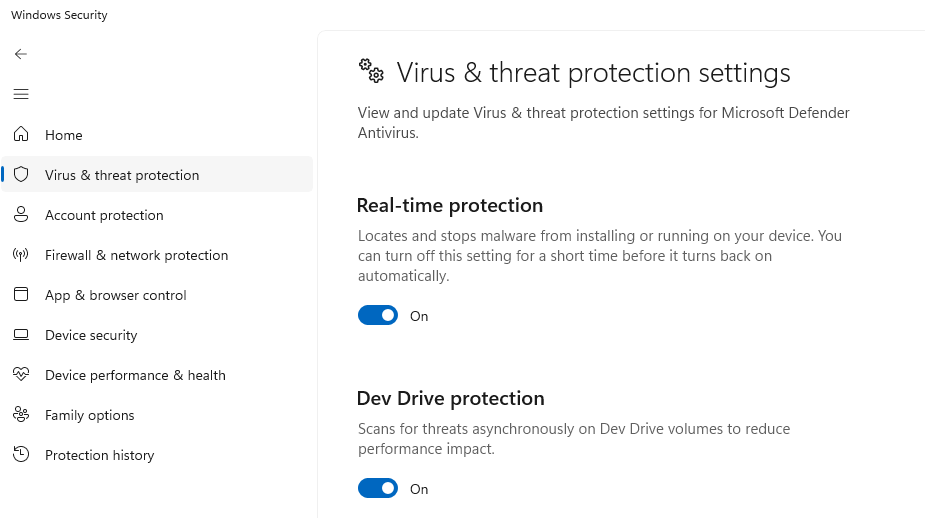Viewport: 925px width, 518px height.
Task: Navigate to the Device security section
Action: click(91, 335)
